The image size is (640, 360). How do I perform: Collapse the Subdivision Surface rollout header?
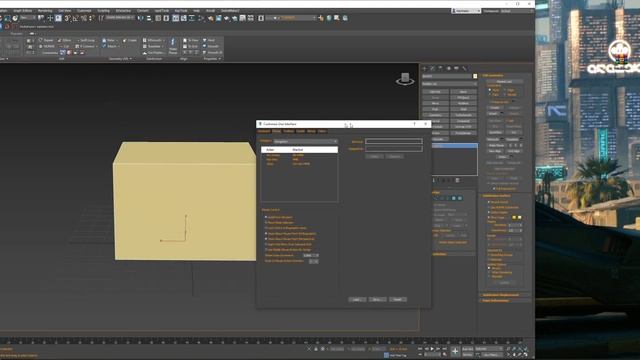click(505, 196)
